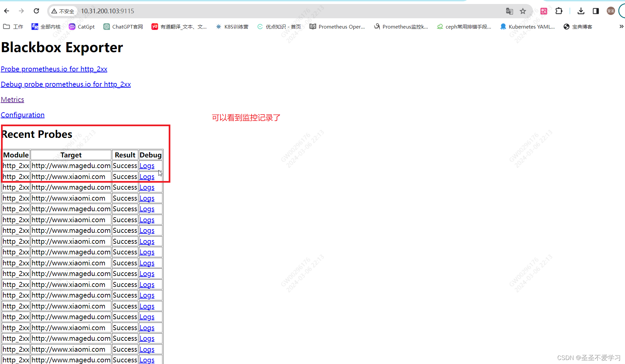
Task: Open the Prometheus监控k... bookmark
Action: pos(401,27)
